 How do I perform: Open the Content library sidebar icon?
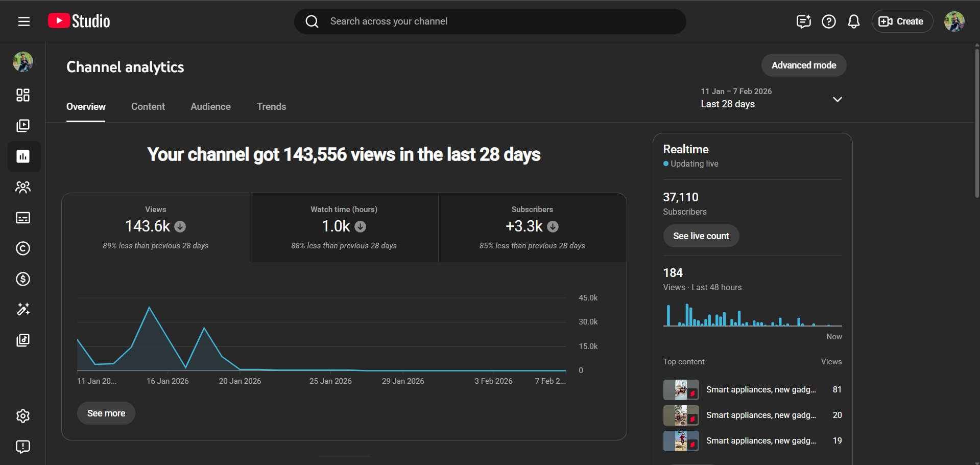point(23,126)
